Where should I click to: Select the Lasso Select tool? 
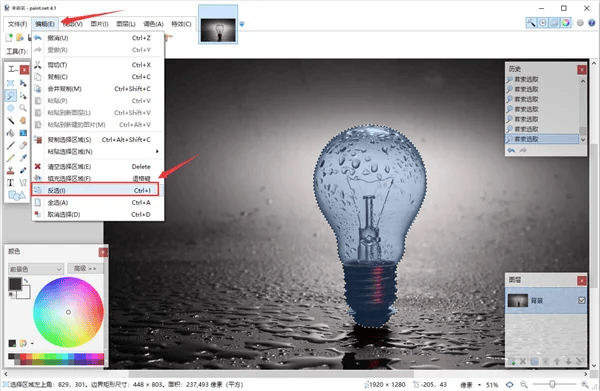point(10,96)
